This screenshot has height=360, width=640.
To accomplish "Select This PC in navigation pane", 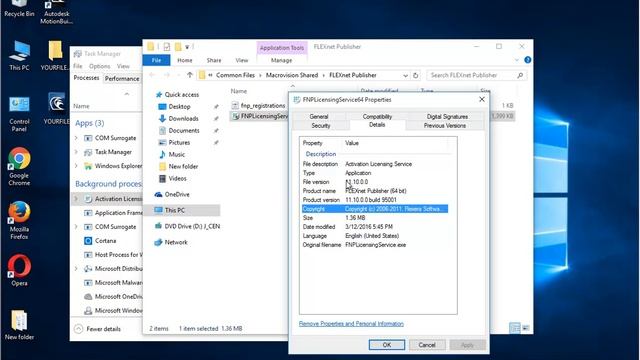I will [x=174, y=210].
